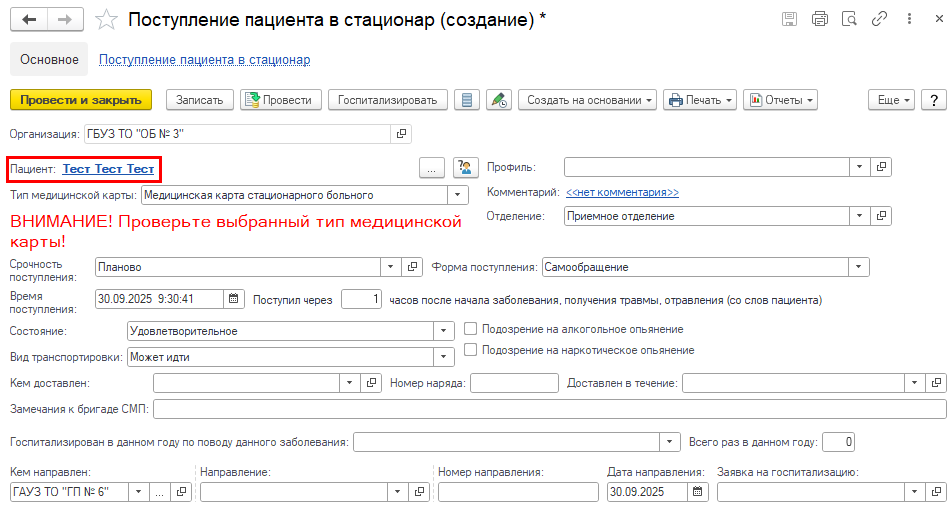Click the back navigation arrow

coord(29,20)
